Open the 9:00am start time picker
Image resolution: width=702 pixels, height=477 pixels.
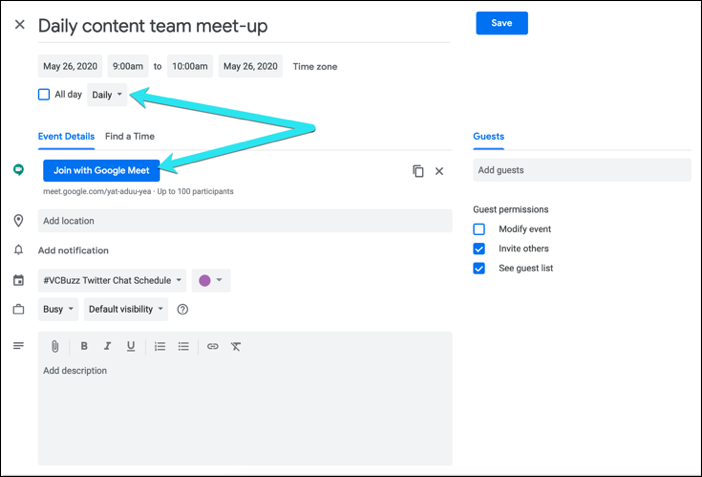click(x=128, y=66)
